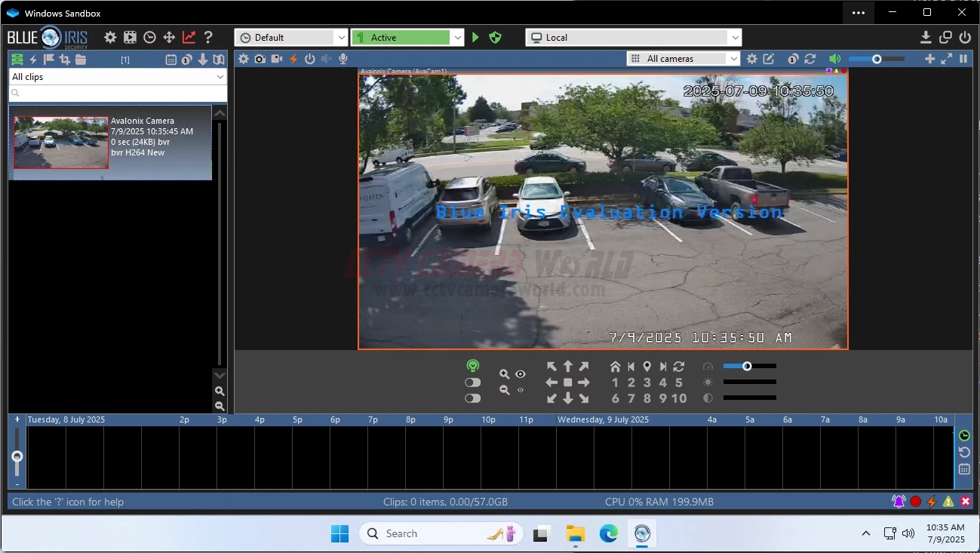980x553 pixels.
Task: Adjust the volume slider in the camera toolbar
Action: [877, 58]
